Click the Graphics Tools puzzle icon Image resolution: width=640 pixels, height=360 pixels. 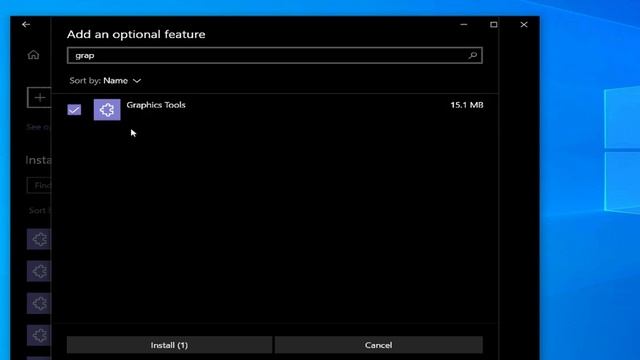coord(107,109)
